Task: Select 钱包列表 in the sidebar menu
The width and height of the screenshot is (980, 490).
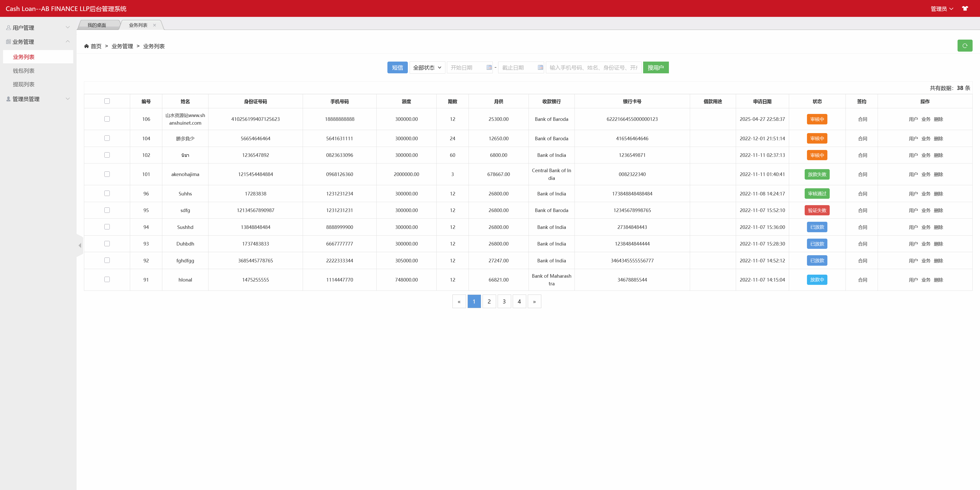Action: point(23,71)
